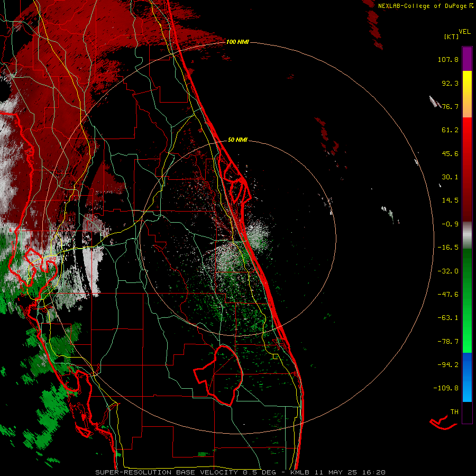Click the KMLB radar site identifier in the caption
The height and width of the screenshot is (476, 476).
(300, 472)
